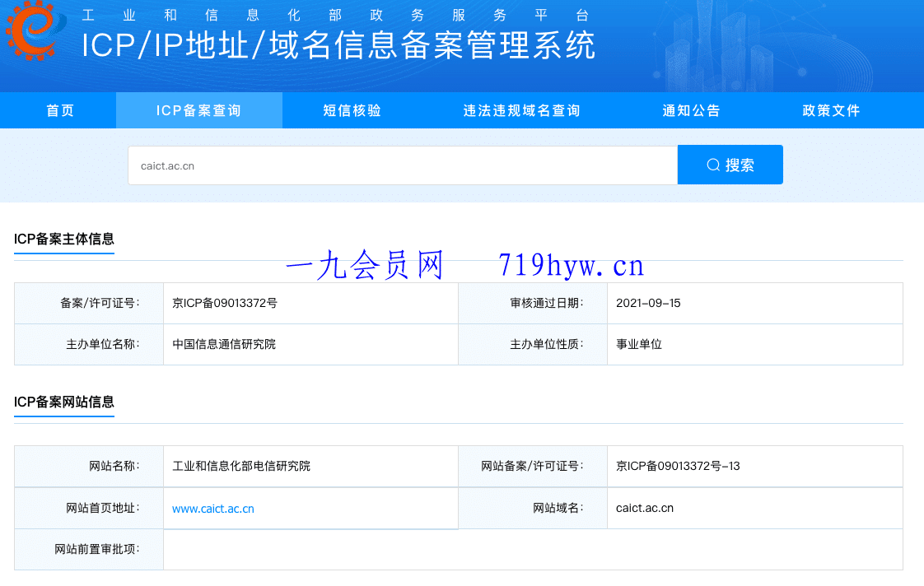View the 政策文件 policy documents
Screen dimensions: 924x586
tap(829, 109)
